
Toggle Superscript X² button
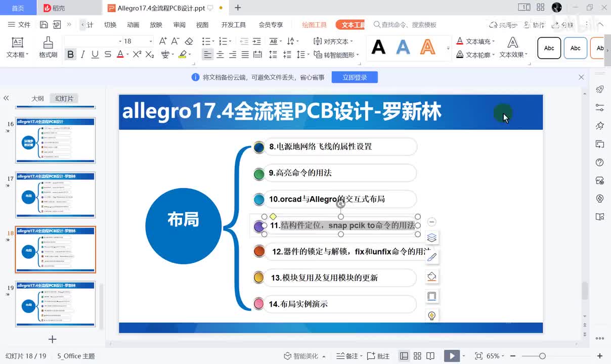coord(137,55)
